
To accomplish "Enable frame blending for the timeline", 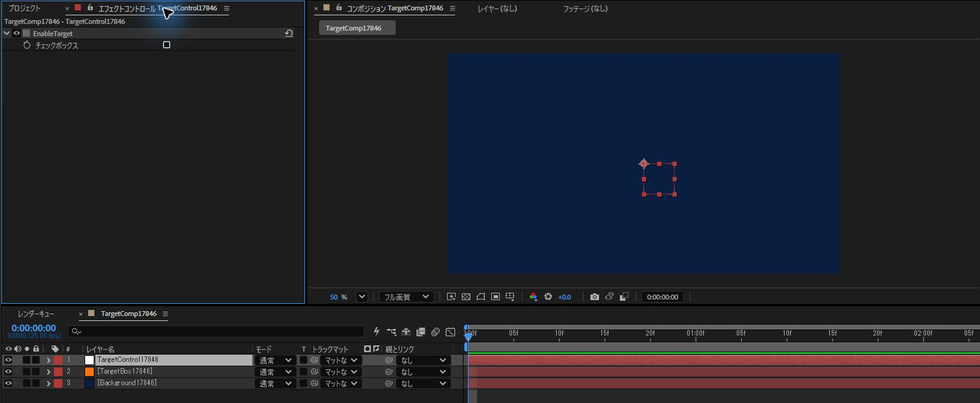I will point(421,332).
